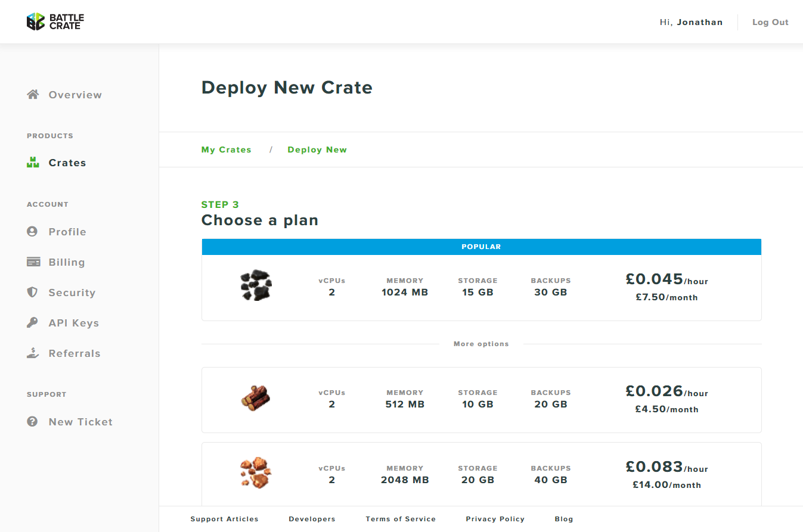803x532 pixels.
Task: Click the wood logs icon on the £4.50 plan
Action: tap(256, 397)
